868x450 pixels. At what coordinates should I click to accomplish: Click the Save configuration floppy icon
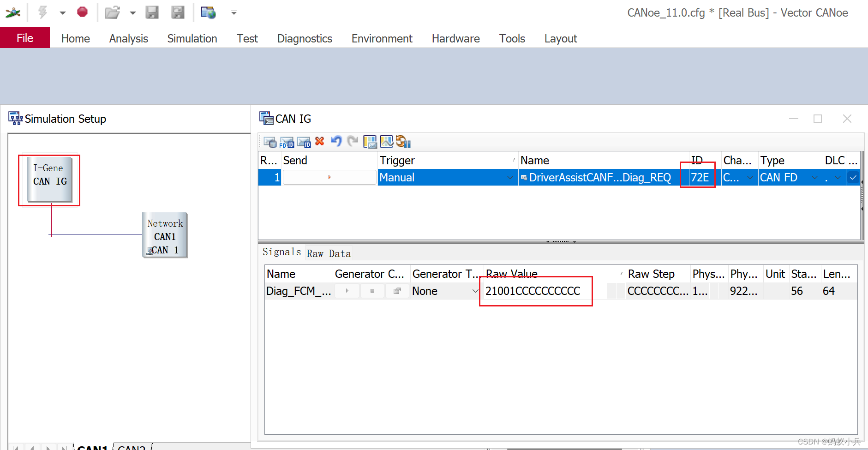click(152, 12)
